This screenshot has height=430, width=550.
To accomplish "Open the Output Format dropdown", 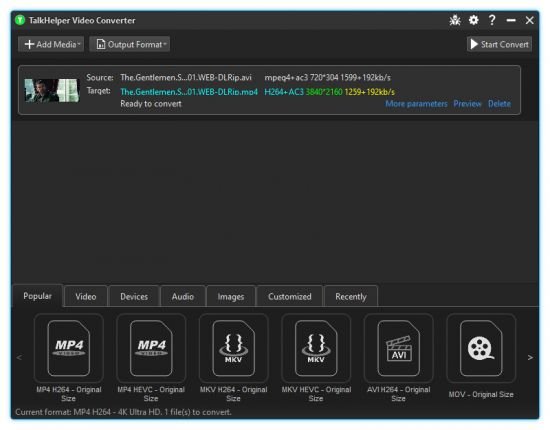I will point(130,44).
